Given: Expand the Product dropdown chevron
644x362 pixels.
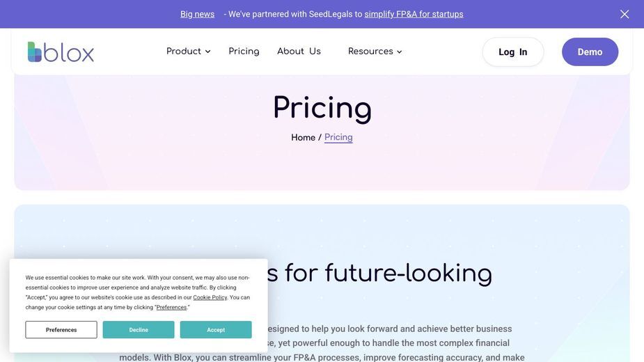Looking at the screenshot, I should point(208,52).
